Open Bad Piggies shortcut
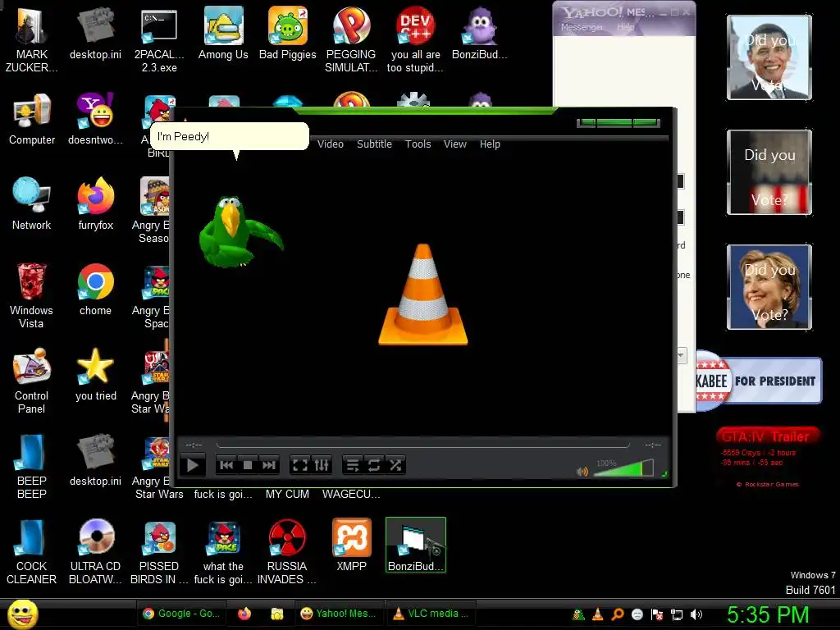 click(288, 34)
